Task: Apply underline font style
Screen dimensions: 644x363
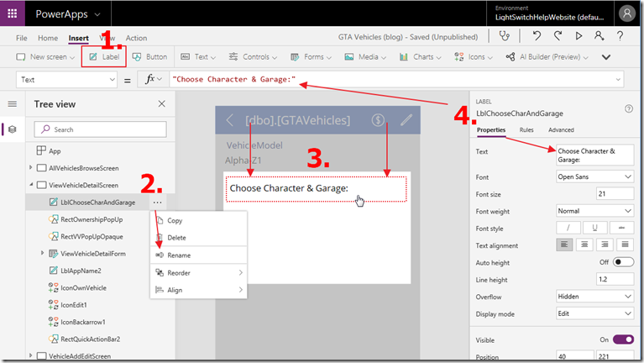Action: pos(594,228)
